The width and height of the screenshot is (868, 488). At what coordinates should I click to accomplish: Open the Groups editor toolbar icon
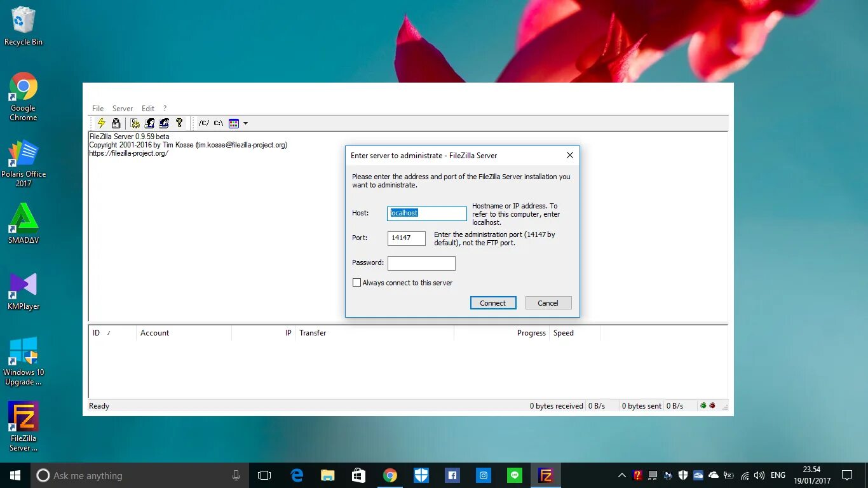(x=164, y=123)
